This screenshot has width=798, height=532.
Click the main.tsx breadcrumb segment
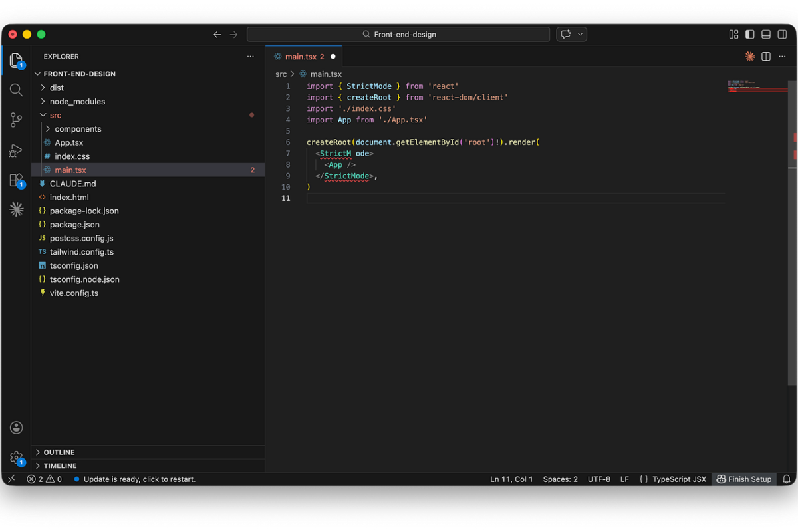tap(326, 74)
